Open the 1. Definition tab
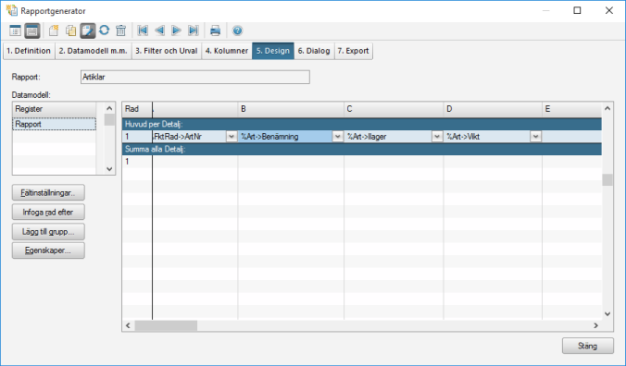 point(29,51)
